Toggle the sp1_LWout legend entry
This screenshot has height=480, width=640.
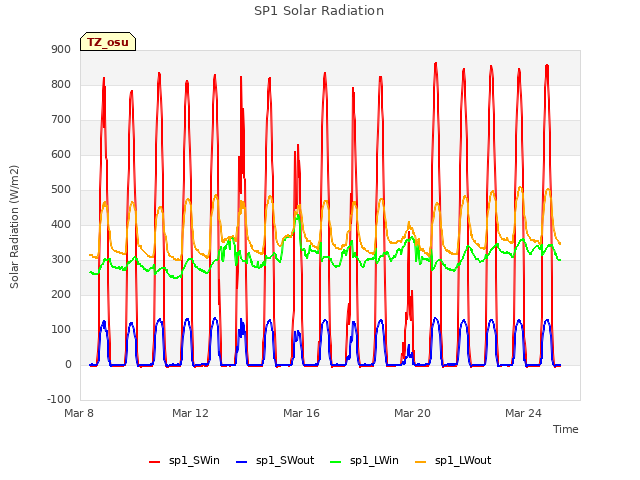[453, 461]
